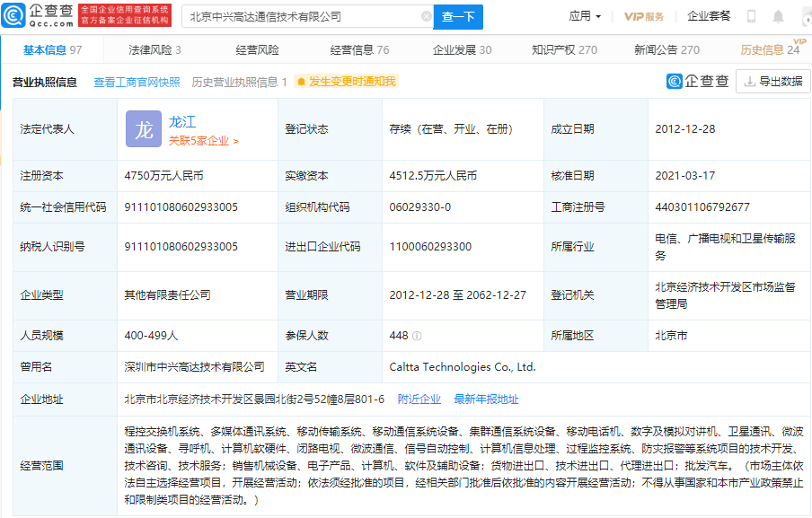Select registered capital value 4750万元人民币
Viewport: 812px width, 518px height.
tap(163, 176)
